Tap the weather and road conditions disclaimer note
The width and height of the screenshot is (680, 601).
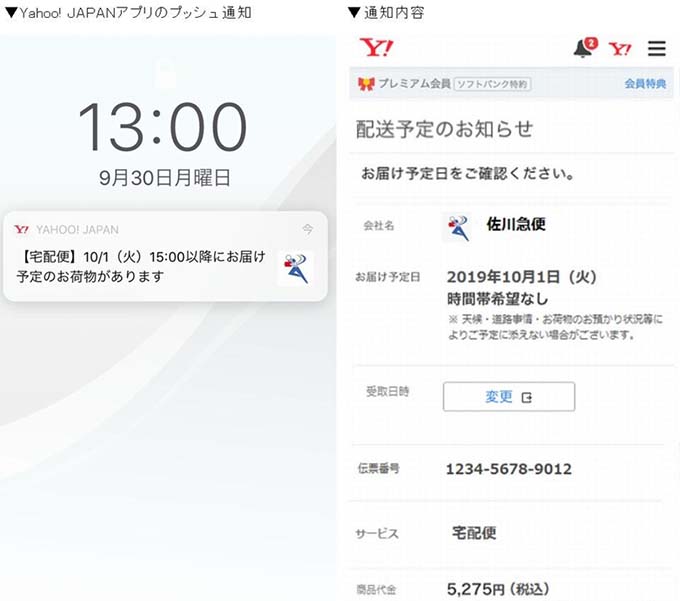point(555,327)
